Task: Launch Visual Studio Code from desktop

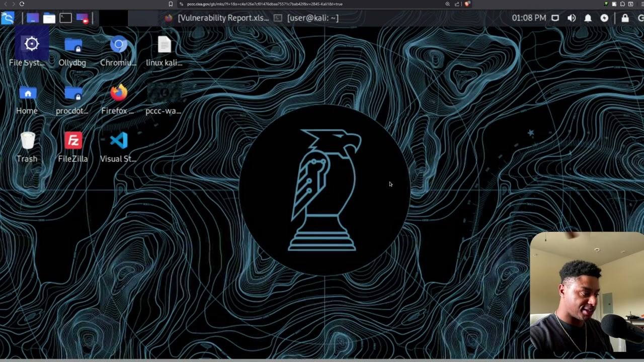Action: click(x=119, y=147)
